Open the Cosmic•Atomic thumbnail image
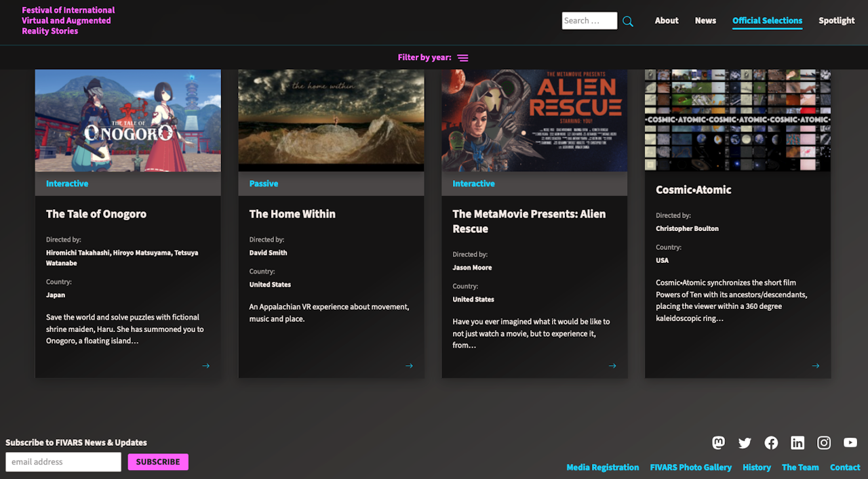The width and height of the screenshot is (868, 479). (x=738, y=121)
